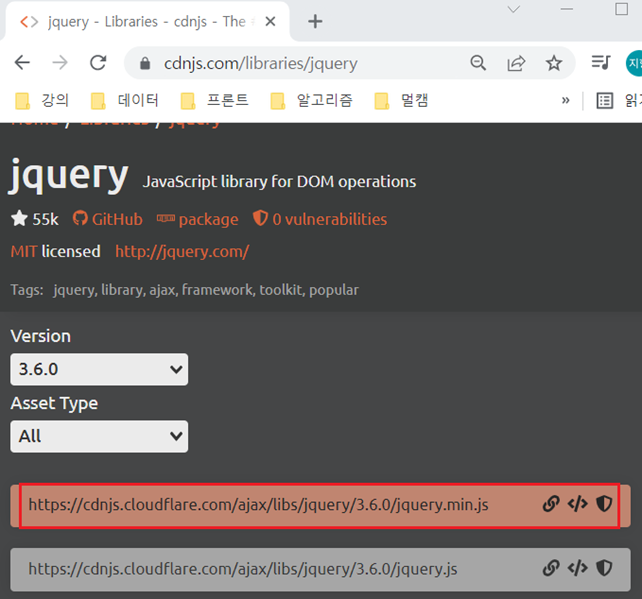Viewport: 642px width, 599px height.
Task: Maximize the browser window
Action: [622, 9]
